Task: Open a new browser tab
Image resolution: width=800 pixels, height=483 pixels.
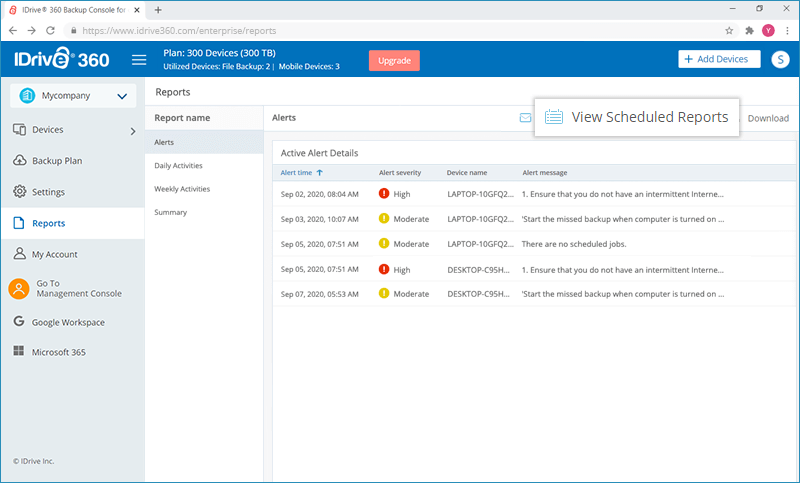Action: click(x=158, y=10)
